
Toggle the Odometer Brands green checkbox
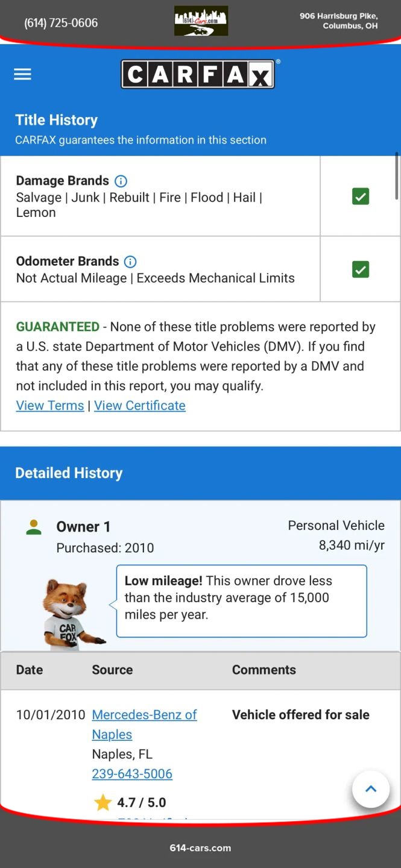361,269
